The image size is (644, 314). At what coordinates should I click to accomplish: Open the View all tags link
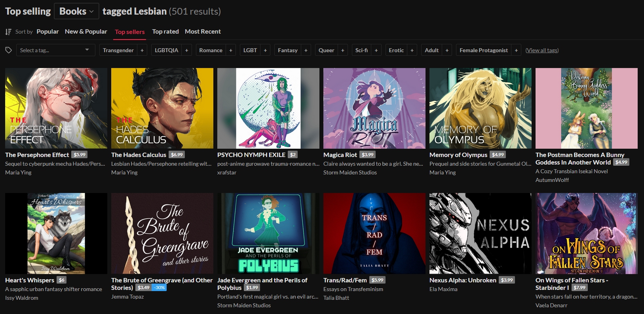(542, 50)
